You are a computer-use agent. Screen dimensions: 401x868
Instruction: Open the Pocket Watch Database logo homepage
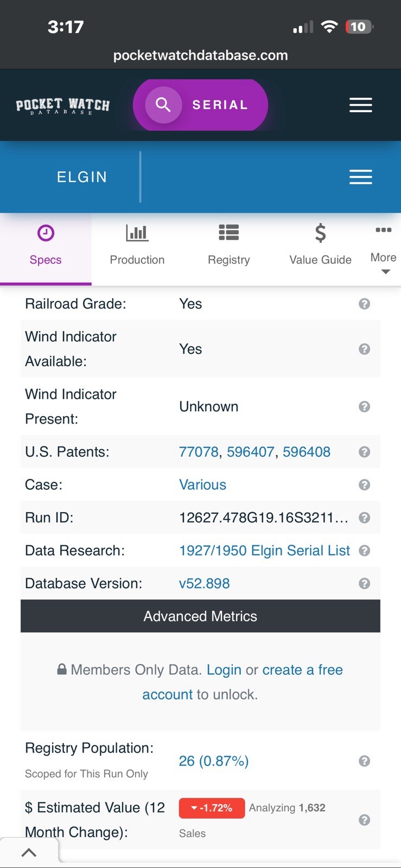(x=62, y=105)
